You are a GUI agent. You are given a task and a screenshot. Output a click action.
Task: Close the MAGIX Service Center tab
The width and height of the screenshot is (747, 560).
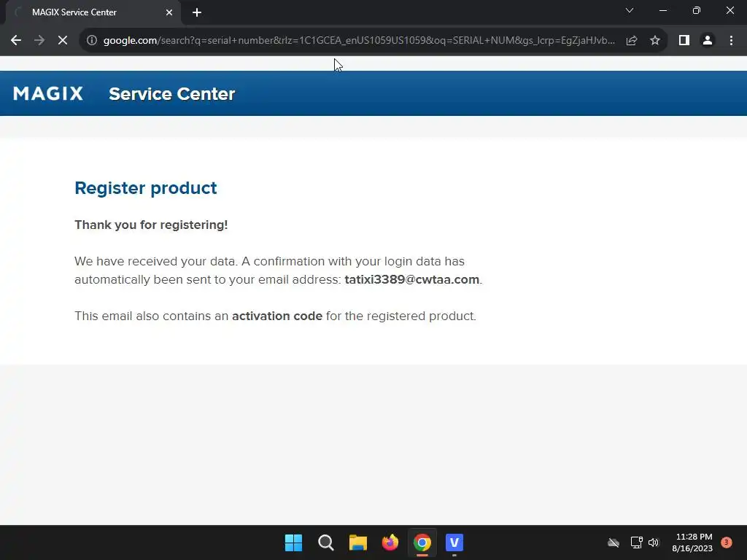point(169,12)
